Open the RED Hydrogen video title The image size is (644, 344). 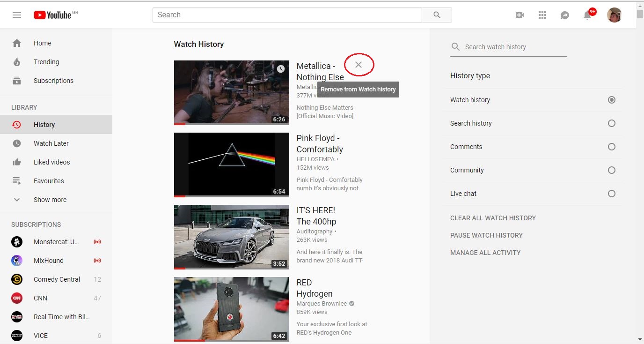click(x=315, y=288)
